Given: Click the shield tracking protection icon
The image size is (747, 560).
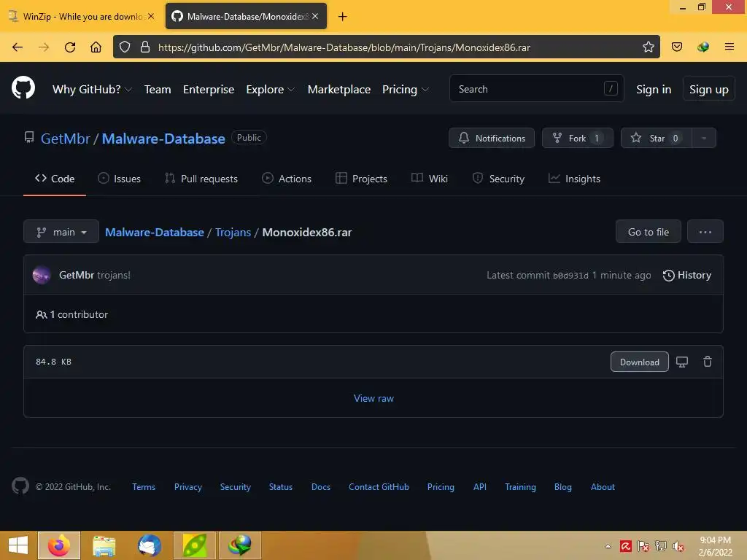Looking at the screenshot, I should pyautogui.click(x=125, y=47).
